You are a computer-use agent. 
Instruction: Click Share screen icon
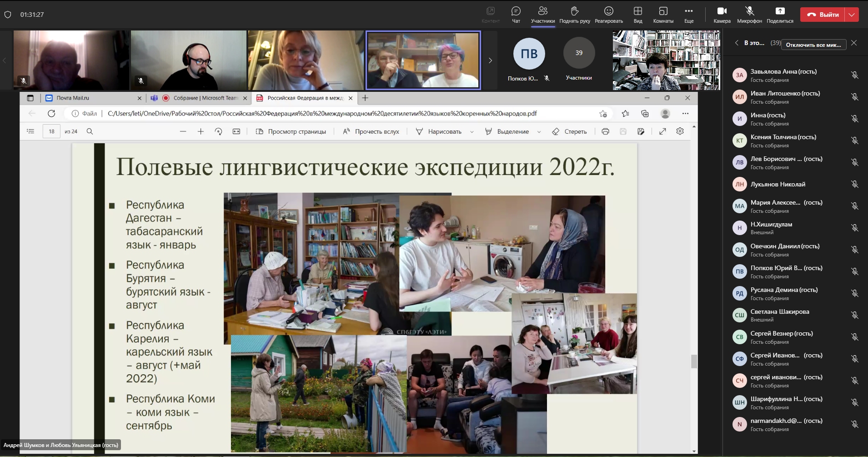[780, 14]
